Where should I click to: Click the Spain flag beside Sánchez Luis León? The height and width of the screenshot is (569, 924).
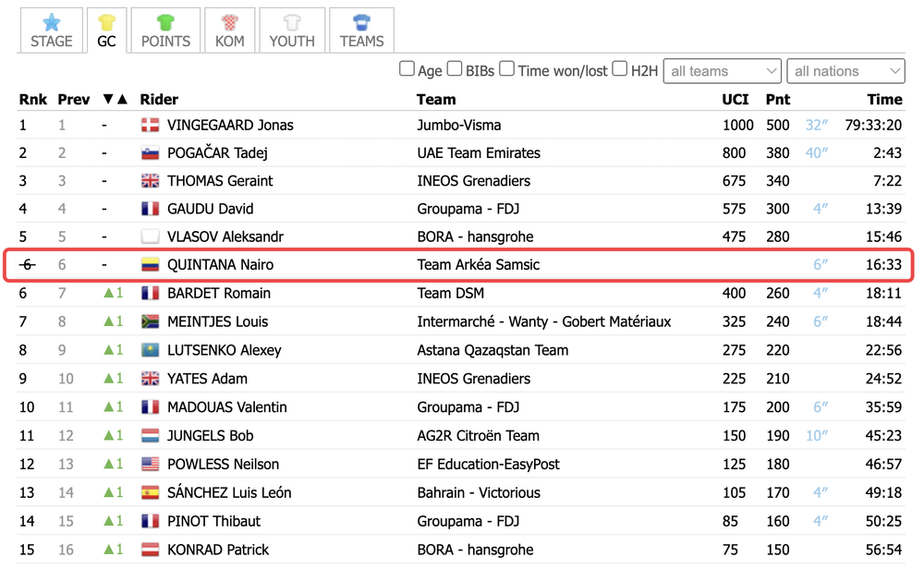coord(151,492)
